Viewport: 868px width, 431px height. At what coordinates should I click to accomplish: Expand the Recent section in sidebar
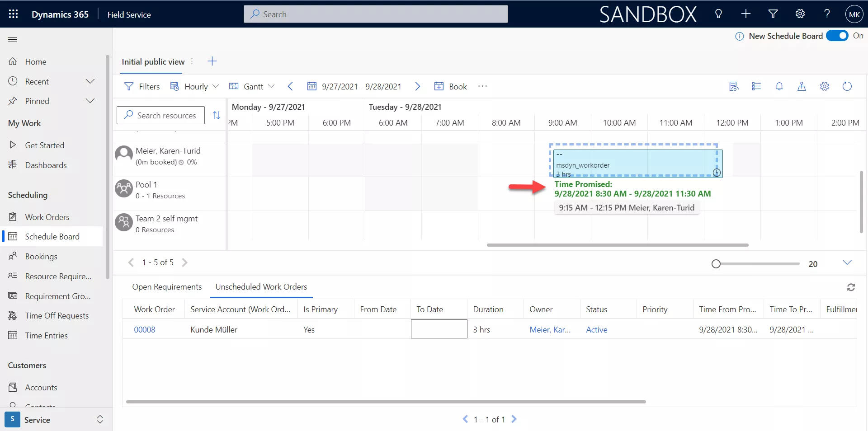(x=90, y=81)
